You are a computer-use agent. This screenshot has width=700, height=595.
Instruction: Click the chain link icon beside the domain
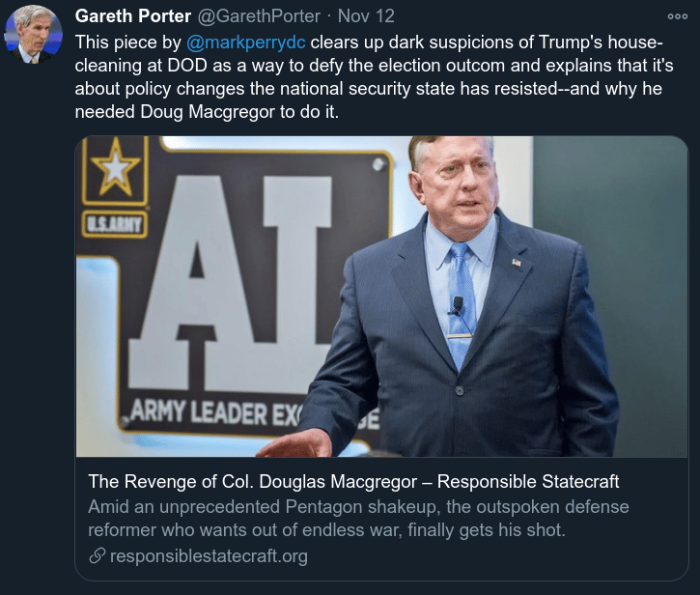click(x=97, y=556)
